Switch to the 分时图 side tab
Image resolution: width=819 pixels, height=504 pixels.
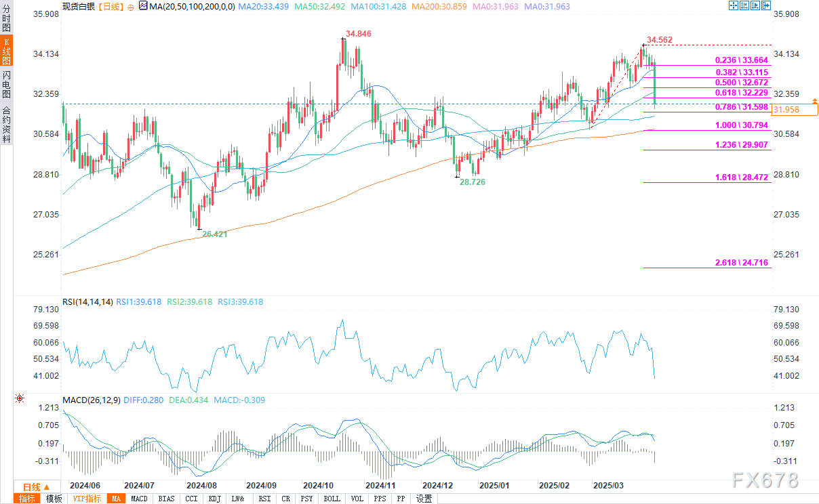(6, 18)
